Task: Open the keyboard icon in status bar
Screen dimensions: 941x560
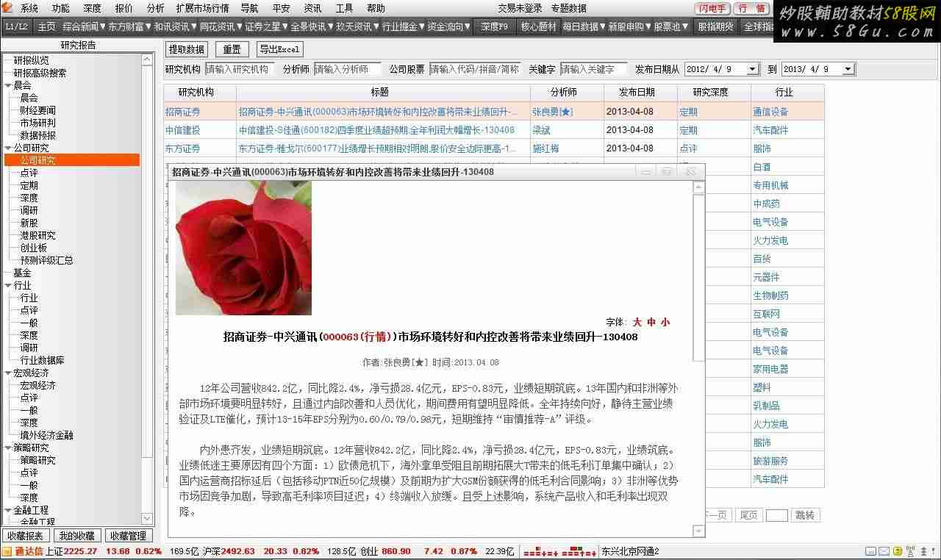Action: click(x=870, y=551)
